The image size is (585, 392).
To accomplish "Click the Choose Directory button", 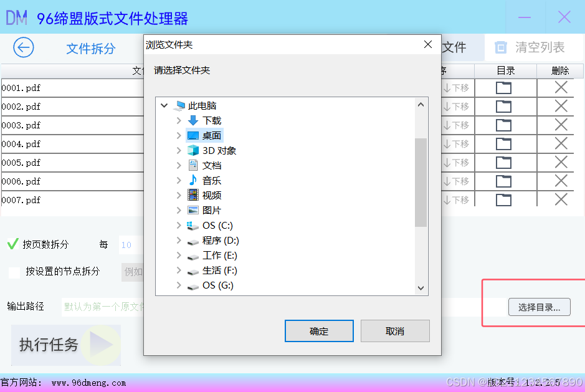I will tap(539, 307).
